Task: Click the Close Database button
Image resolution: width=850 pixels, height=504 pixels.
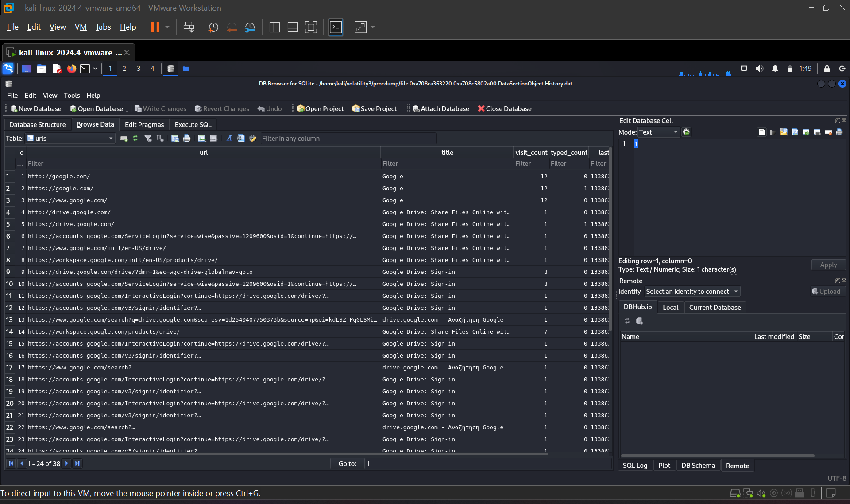Action: point(505,109)
